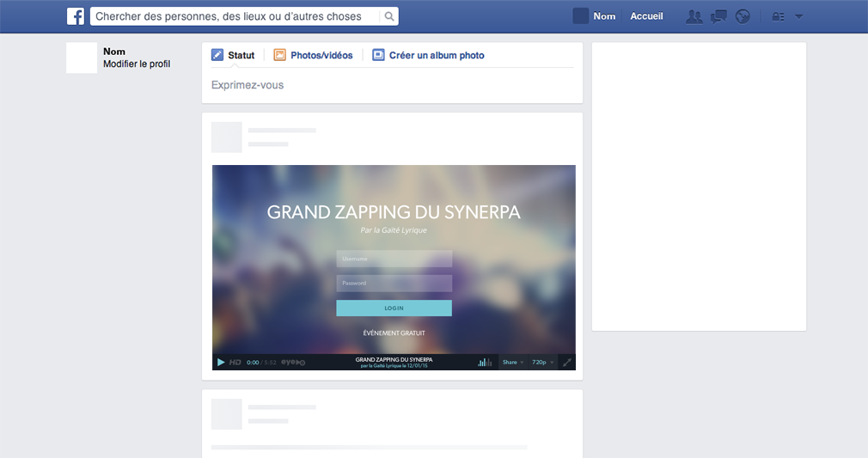Open the messages icon in header
Image resolution: width=868 pixels, height=458 pixels.
[718, 16]
